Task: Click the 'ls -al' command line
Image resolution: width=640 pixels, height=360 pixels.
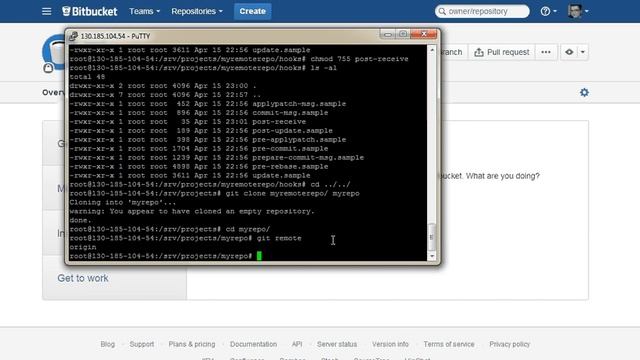Action: (203, 68)
